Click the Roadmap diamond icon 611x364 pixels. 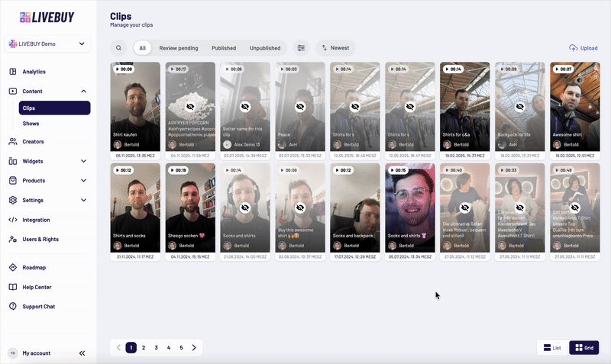pos(13,267)
